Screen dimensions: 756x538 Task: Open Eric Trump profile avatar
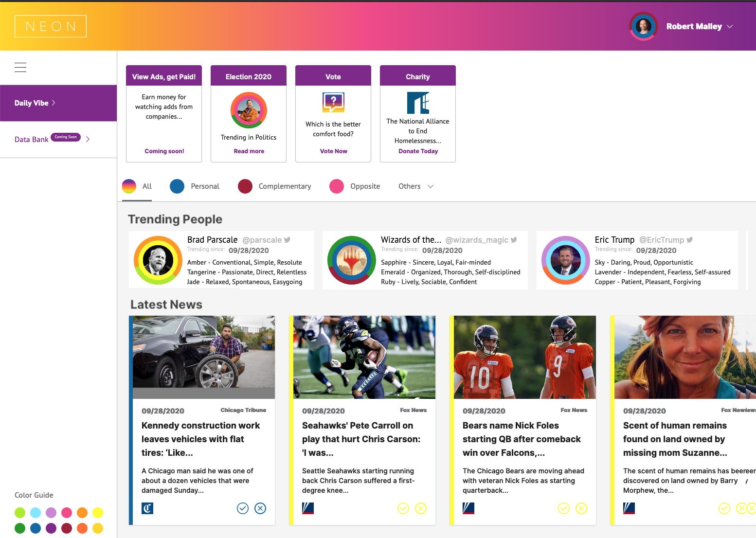coord(566,260)
